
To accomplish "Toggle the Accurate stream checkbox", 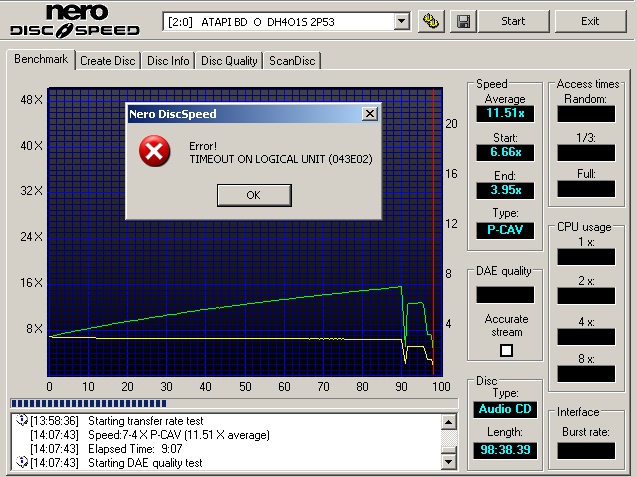I will 505,350.
